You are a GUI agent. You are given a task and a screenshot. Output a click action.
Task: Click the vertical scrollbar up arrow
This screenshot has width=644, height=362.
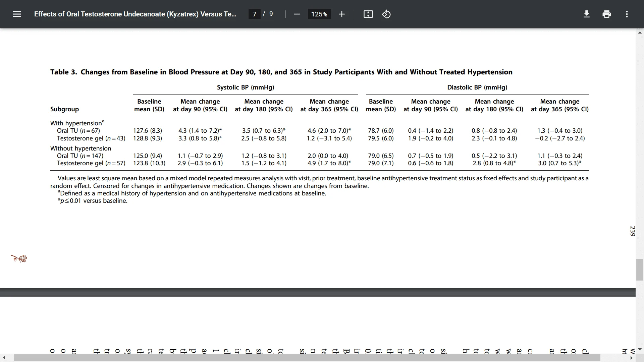[640, 33]
